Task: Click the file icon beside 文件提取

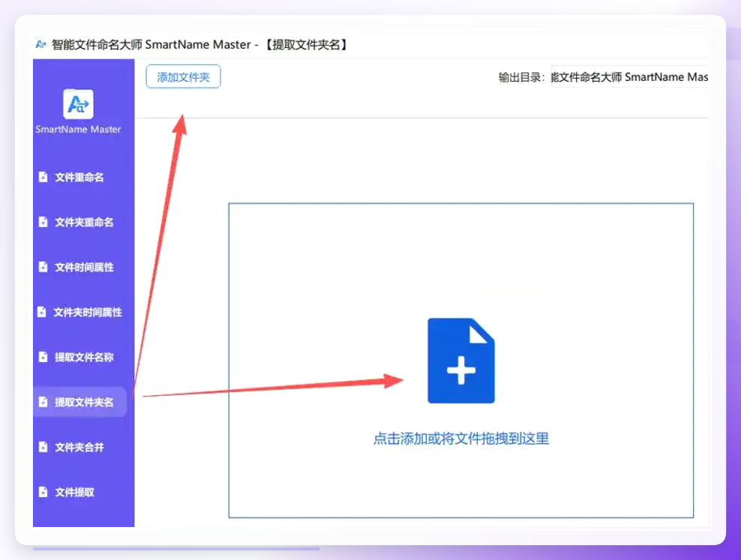Action: (43, 492)
